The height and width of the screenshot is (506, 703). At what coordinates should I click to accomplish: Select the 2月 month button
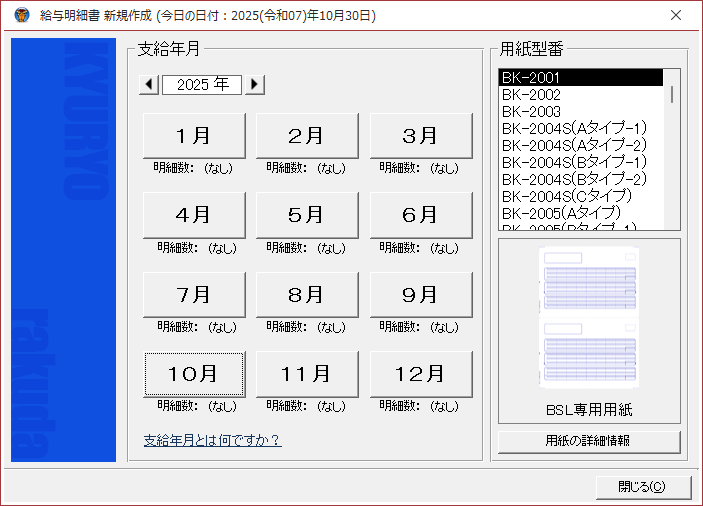pyautogui.click(x=307, y=136)
